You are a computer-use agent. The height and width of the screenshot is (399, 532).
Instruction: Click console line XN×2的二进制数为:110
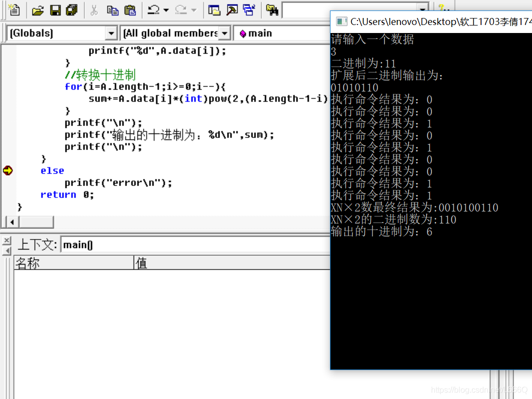(x=393, y=219)
